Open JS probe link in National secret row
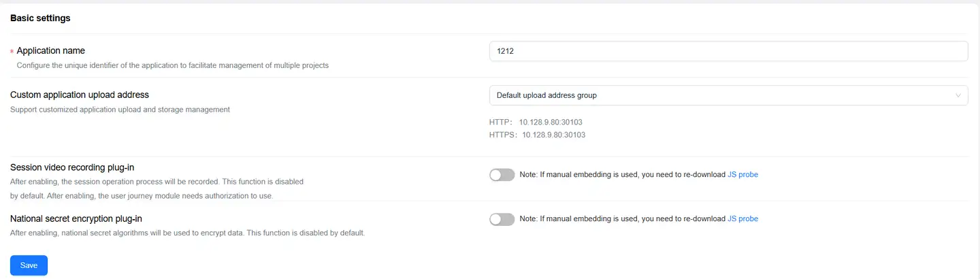The height and width of the screenshot is (279, 980). coord(742,219)
